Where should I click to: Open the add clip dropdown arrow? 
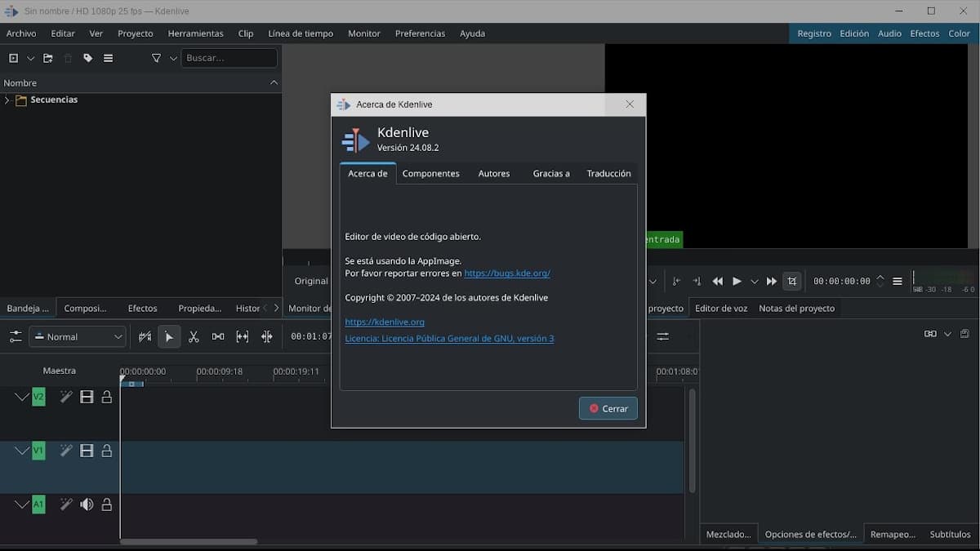(31, 58)
